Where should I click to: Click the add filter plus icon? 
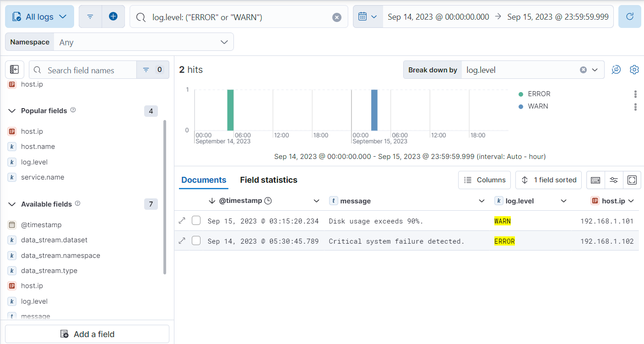tap(113, 17)
